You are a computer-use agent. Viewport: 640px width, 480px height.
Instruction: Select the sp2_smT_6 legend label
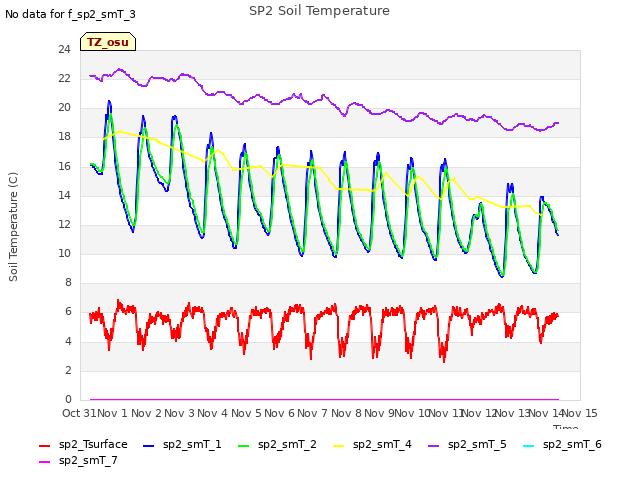572,444
